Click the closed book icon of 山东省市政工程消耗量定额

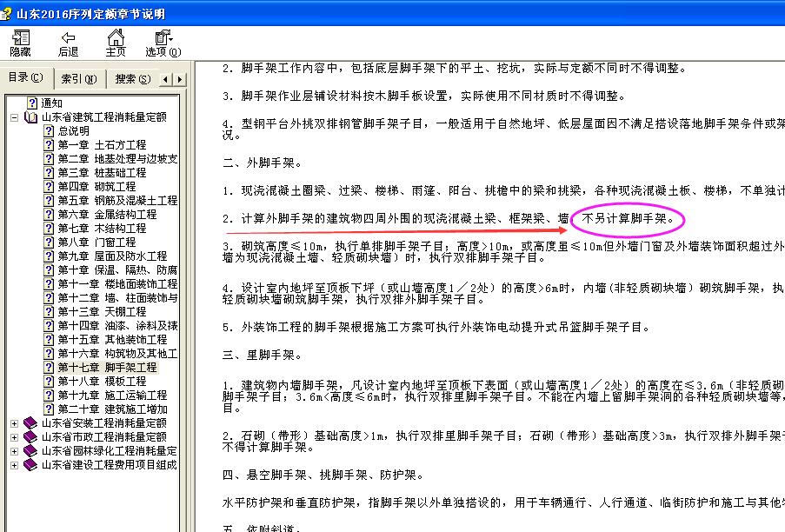30,437
